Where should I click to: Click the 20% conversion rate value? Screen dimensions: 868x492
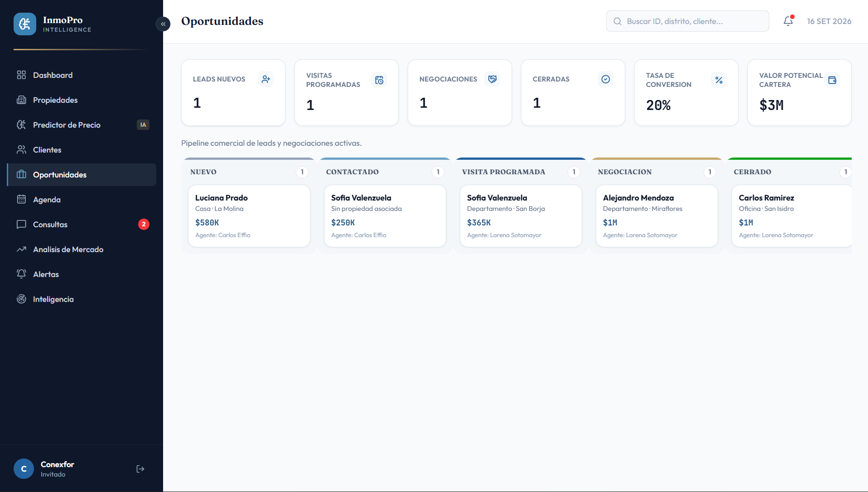pos(658,105)
